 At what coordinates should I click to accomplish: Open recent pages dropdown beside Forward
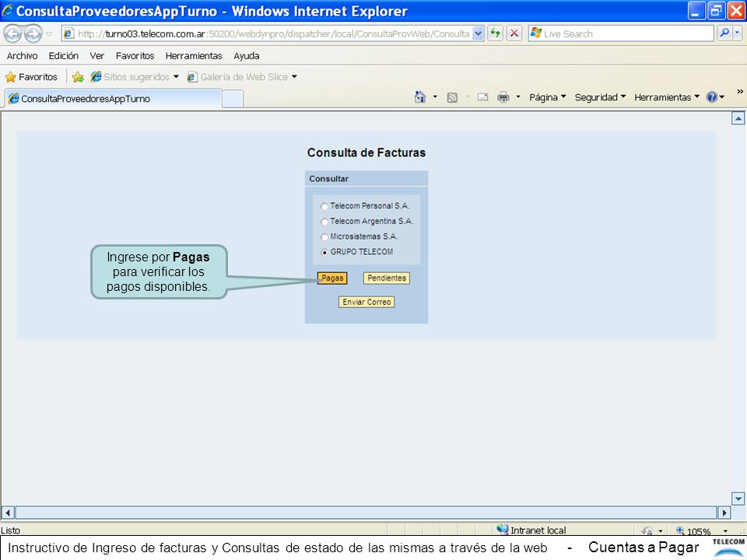[49, 34]
